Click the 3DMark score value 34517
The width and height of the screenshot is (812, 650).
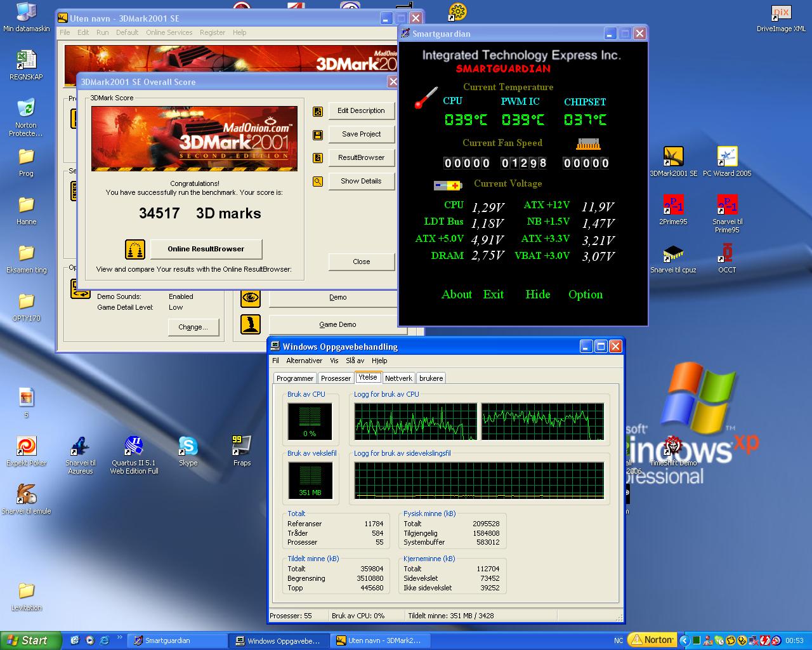(159, 213)
